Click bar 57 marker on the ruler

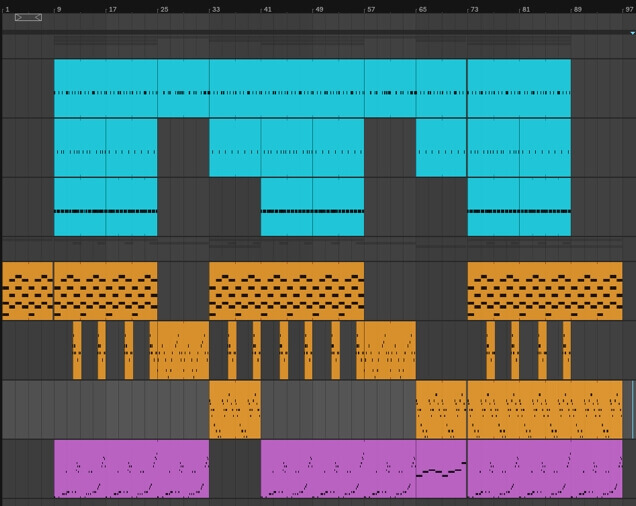371,9
